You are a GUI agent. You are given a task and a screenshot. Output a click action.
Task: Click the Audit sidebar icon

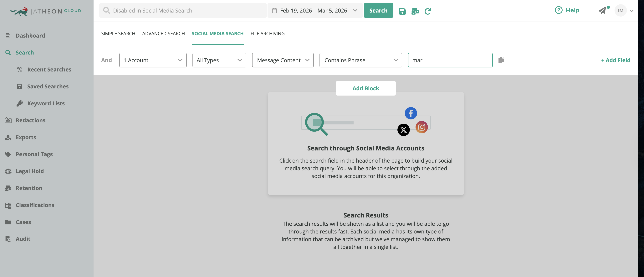(x=8, y=239)
